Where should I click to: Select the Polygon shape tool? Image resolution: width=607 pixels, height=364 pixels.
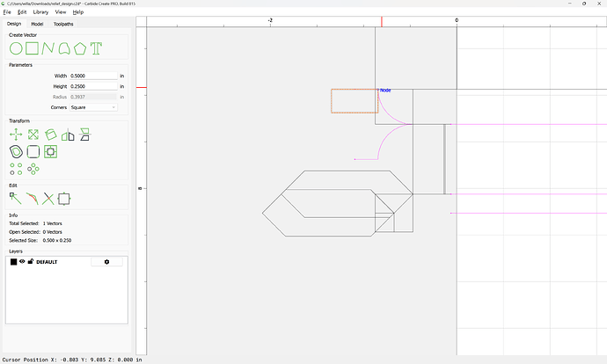tap(80, 48)
